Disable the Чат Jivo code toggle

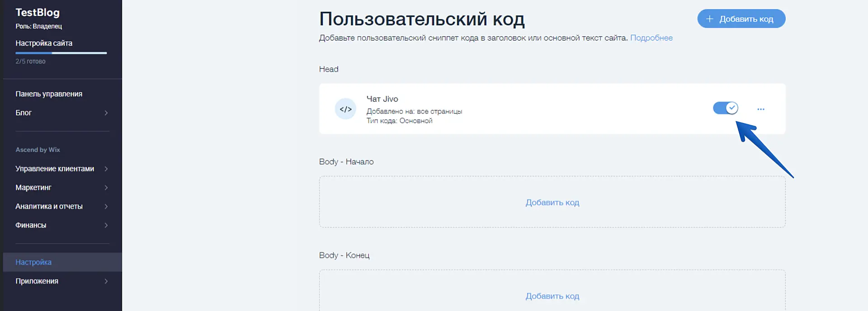point(725,108)
